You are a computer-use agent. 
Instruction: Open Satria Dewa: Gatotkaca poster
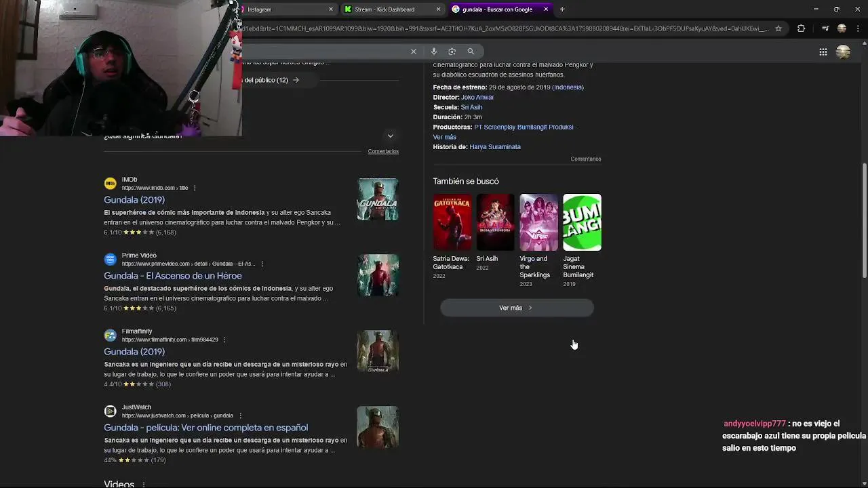[x=452, y=222]
